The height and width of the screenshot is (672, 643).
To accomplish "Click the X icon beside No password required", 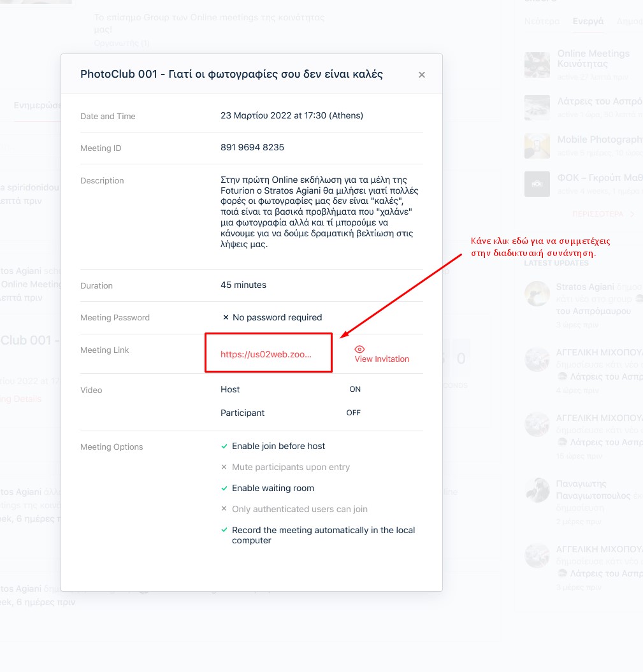I will point(226,318).
